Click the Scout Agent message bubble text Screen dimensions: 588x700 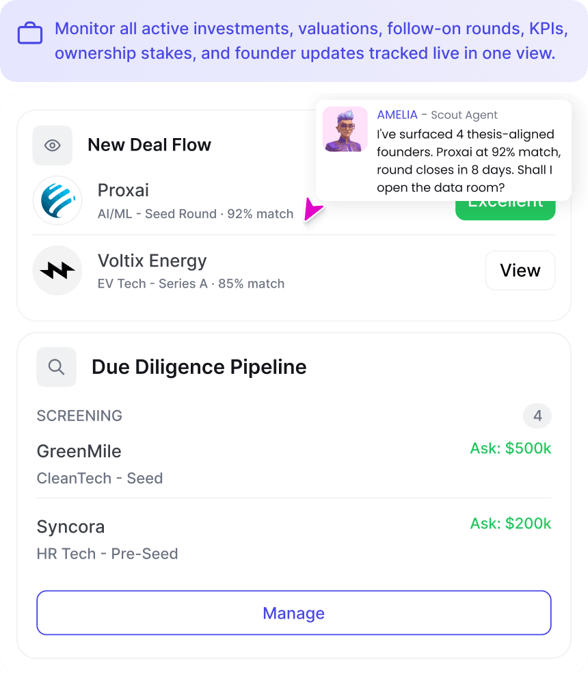point(469,161)
